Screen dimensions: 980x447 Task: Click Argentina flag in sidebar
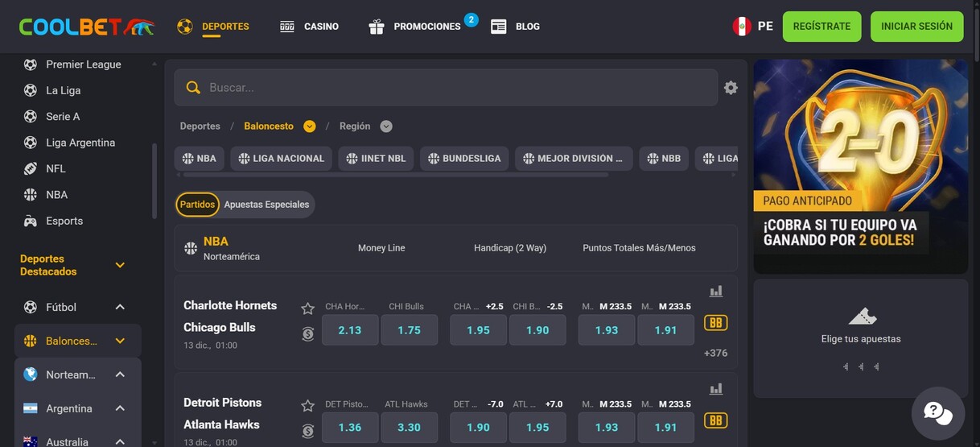click(x=31, y=408)
